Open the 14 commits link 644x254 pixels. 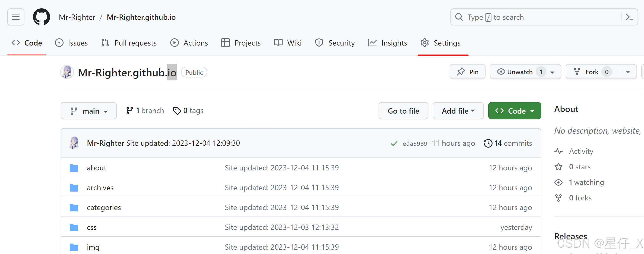point(513,143)
